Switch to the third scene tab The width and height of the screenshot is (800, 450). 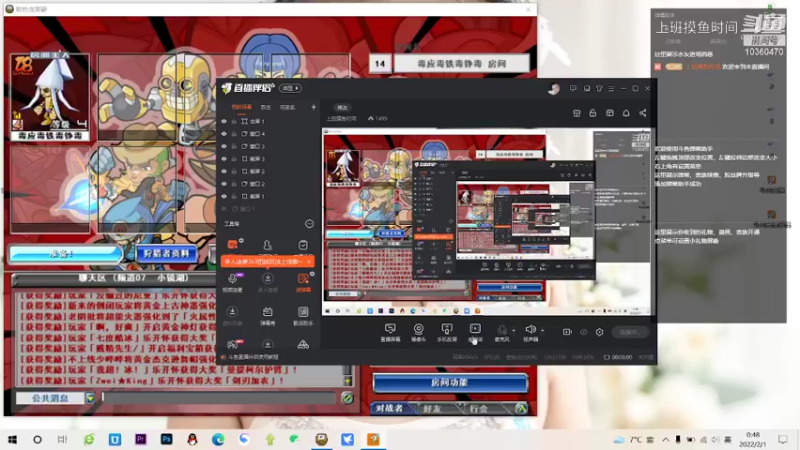(x=287, y=107)
